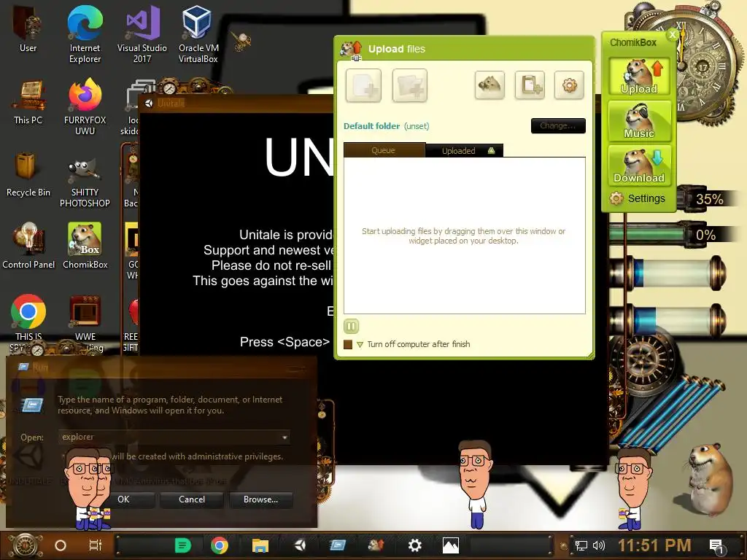
Task: Click the network icon in system tray
Action: [x=581, y=545]
